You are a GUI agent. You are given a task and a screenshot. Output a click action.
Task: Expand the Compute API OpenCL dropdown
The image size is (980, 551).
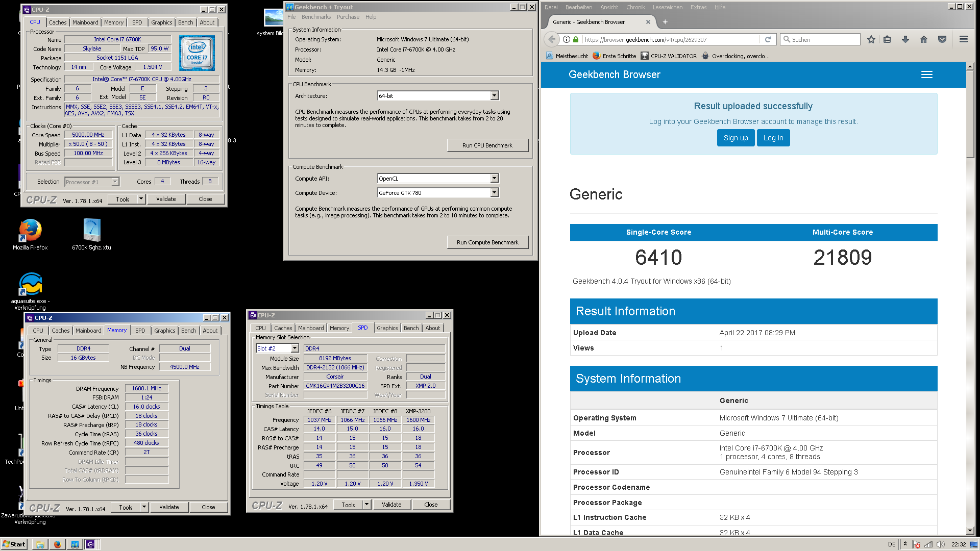click(494, 179)
